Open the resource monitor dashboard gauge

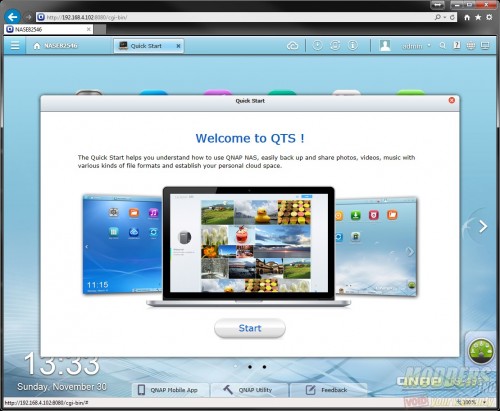pos(480,351)
